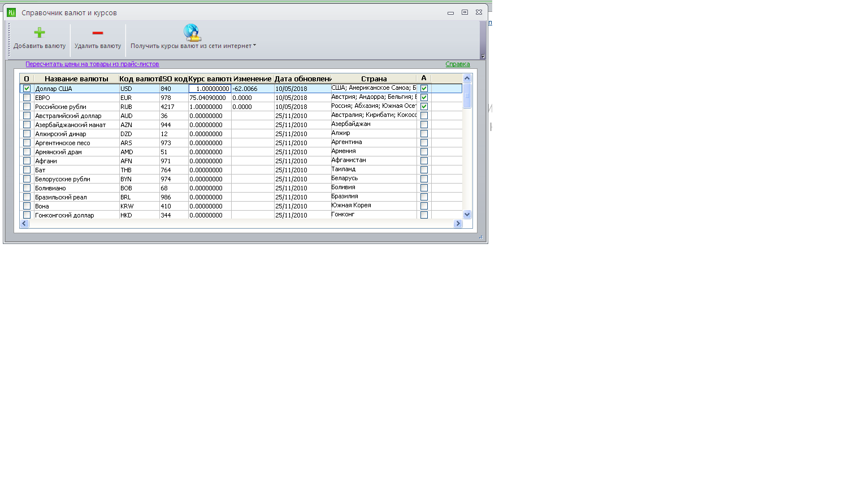Click Добавить валюту button label
The width and height of the screenshot is (868, 488).
pos(40,46)
